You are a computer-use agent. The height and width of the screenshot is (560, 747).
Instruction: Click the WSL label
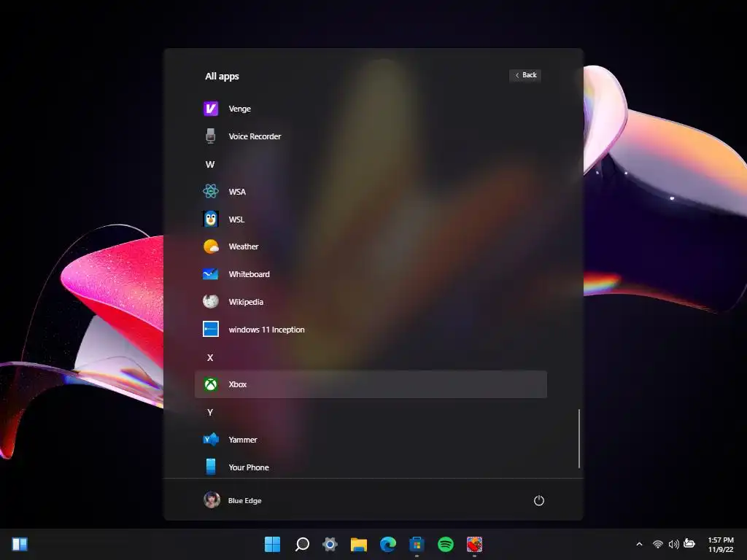pyautogui.click(x=236, y=219)
